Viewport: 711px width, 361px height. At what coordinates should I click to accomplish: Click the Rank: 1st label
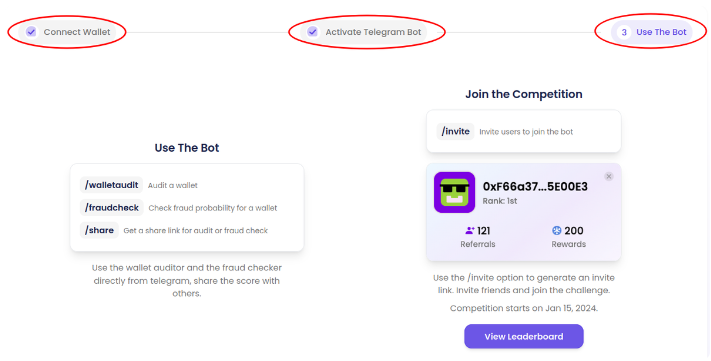(x=500, y=201)
